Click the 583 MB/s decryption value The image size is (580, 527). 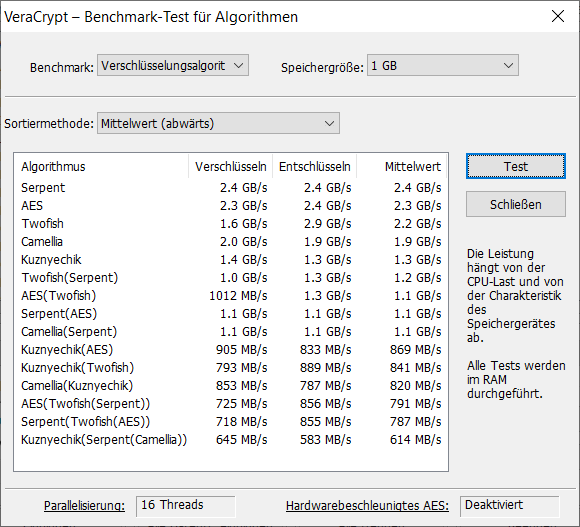(326, 440)
